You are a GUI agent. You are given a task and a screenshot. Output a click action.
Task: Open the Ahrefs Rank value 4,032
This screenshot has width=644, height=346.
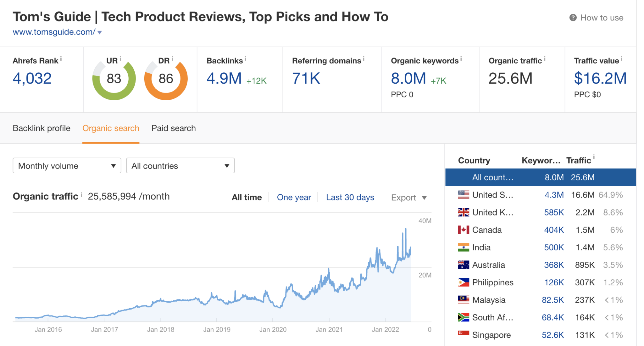coord(32,78)
